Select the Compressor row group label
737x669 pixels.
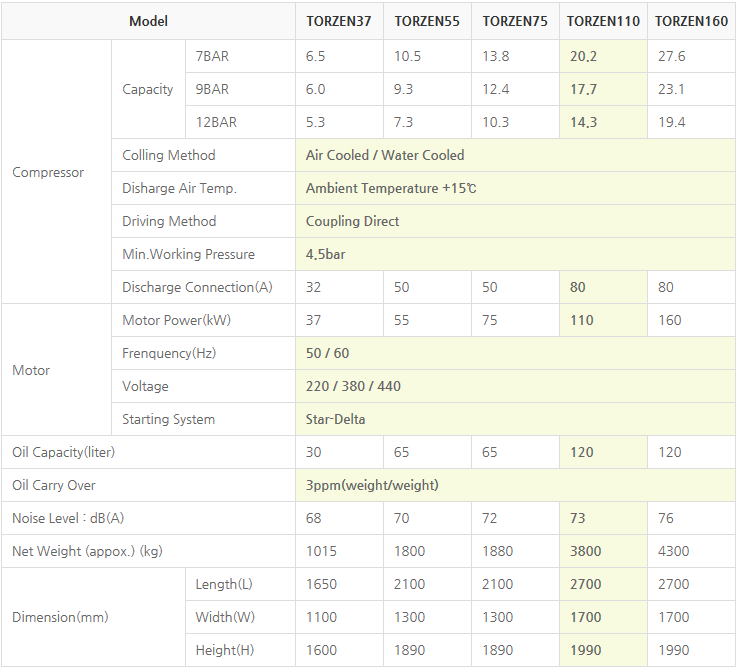click(x=48, y=172)
